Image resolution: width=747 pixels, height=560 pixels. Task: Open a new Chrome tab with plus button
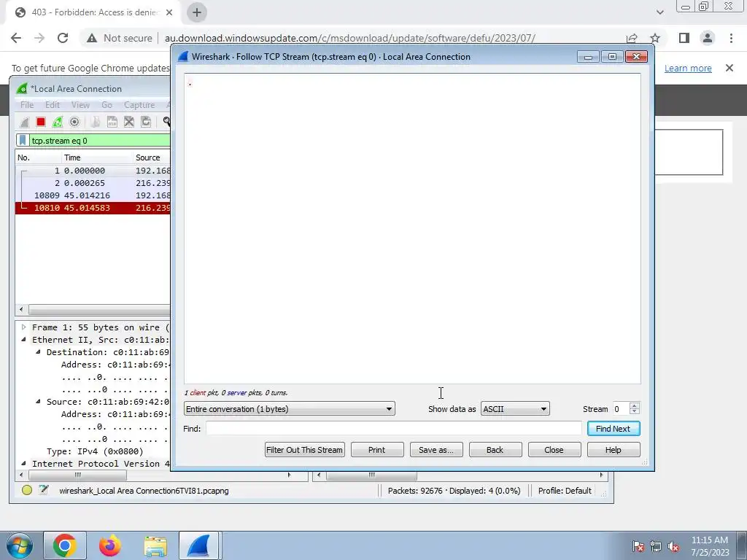(197, 12)
